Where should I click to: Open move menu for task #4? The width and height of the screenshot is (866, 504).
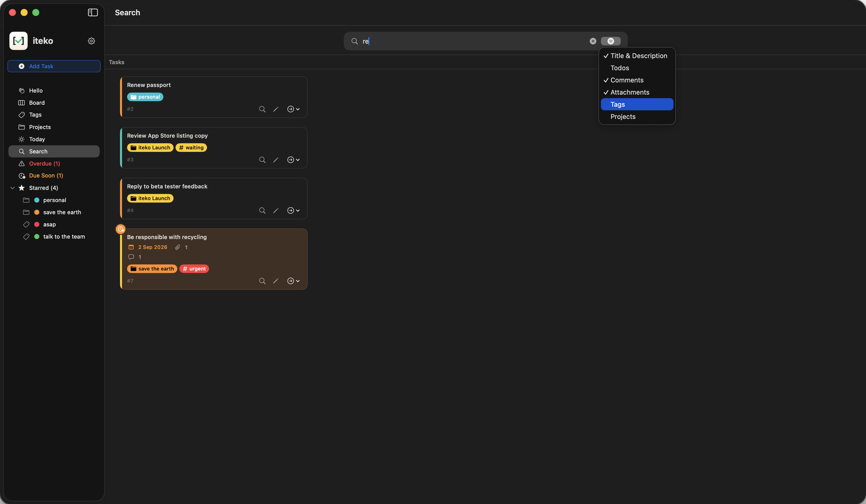coord(294,210)
